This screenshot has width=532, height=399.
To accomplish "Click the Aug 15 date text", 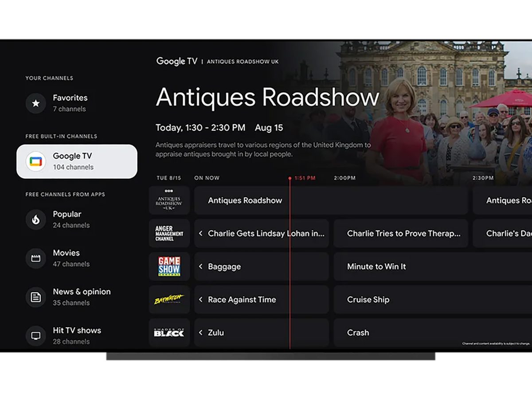I will (269, 128).
